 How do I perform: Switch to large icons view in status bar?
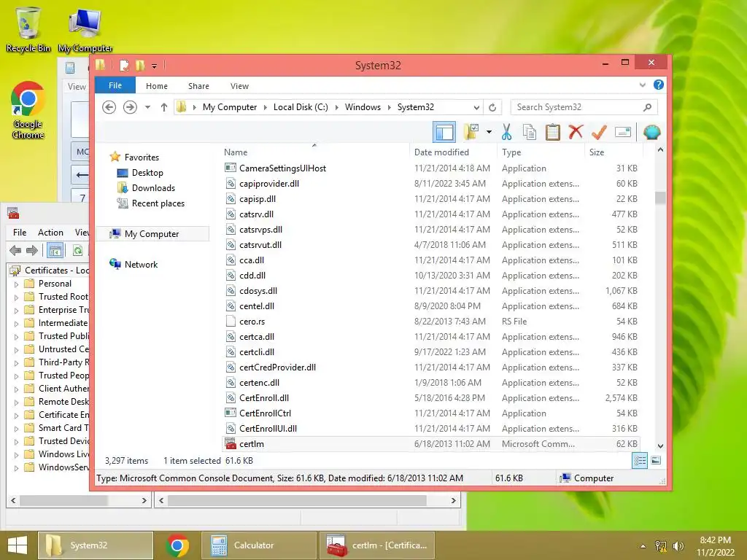tap(656, 461)
